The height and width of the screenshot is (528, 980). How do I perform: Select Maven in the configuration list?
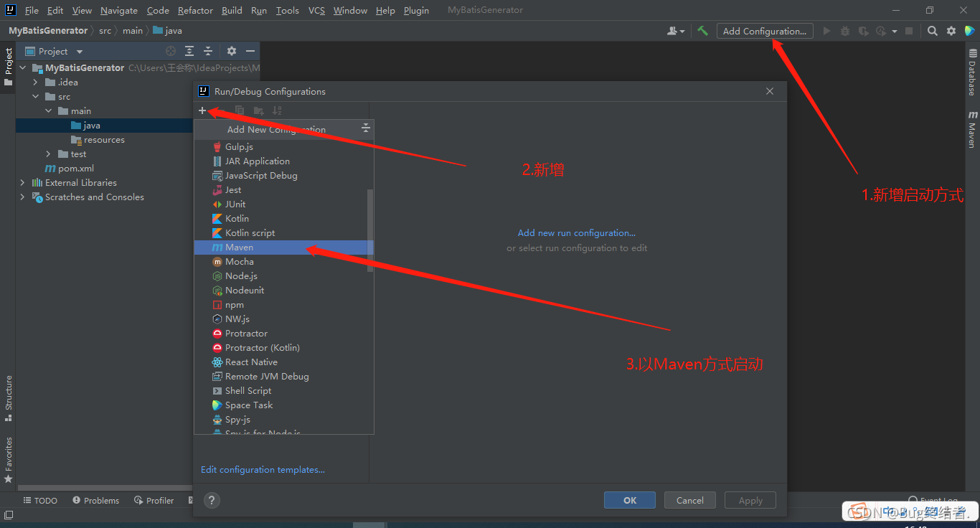[x=284, y=247]
